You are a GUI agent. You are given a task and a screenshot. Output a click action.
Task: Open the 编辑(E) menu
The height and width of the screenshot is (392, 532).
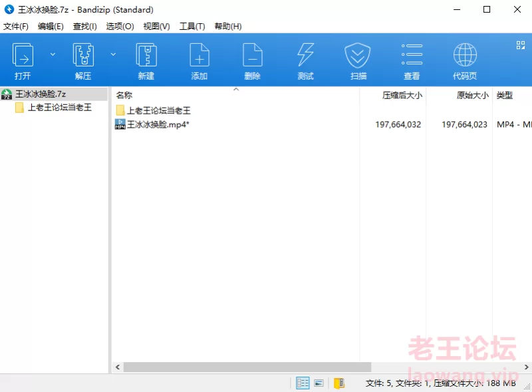point(51,27)
